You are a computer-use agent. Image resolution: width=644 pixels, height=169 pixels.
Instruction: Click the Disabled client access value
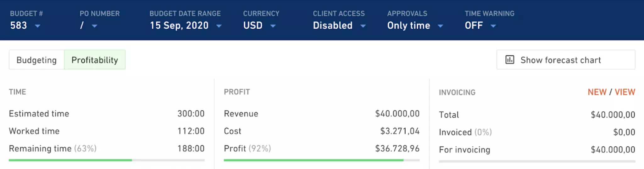point(333,25)
